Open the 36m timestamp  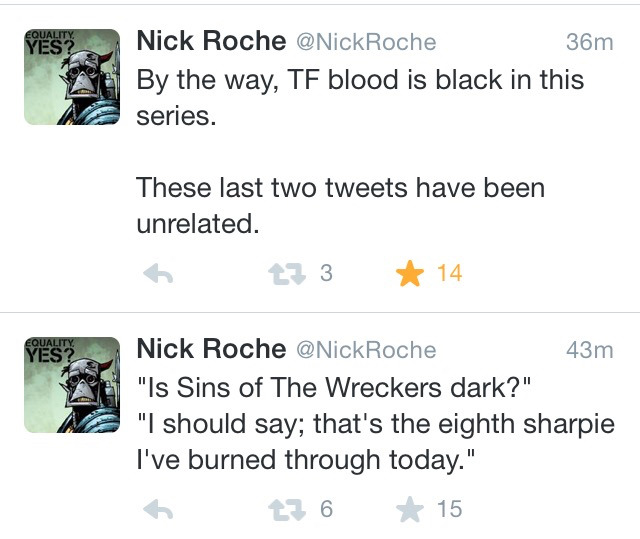tap(590, 42)
